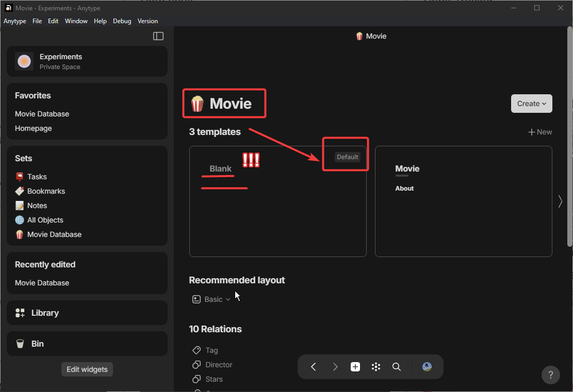Open the Edit menu

(53, 21)
